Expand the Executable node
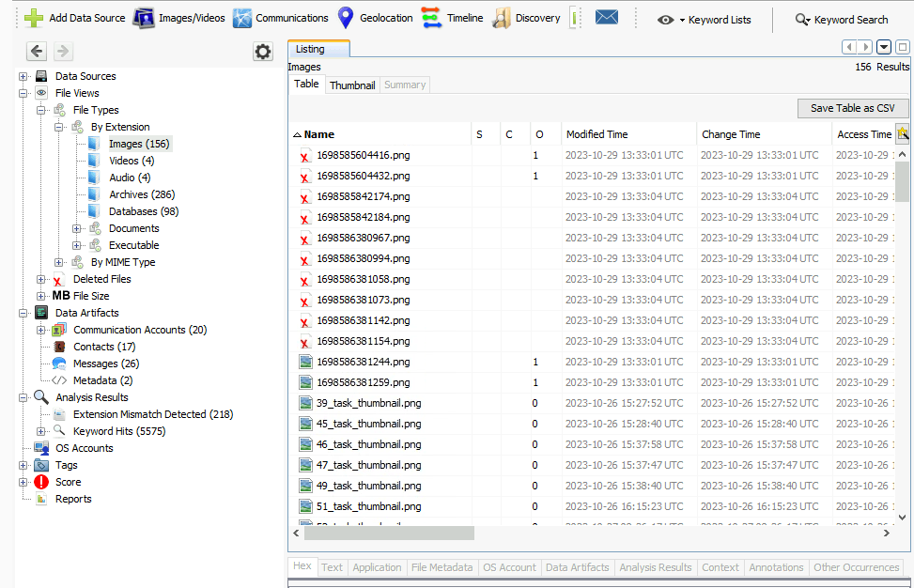The width and height of the screenshot is (914, 588). 76,245
